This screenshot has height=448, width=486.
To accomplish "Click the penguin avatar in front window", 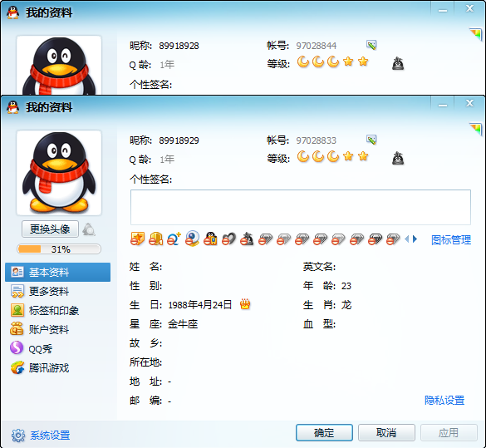I will (x=59, y=173).
